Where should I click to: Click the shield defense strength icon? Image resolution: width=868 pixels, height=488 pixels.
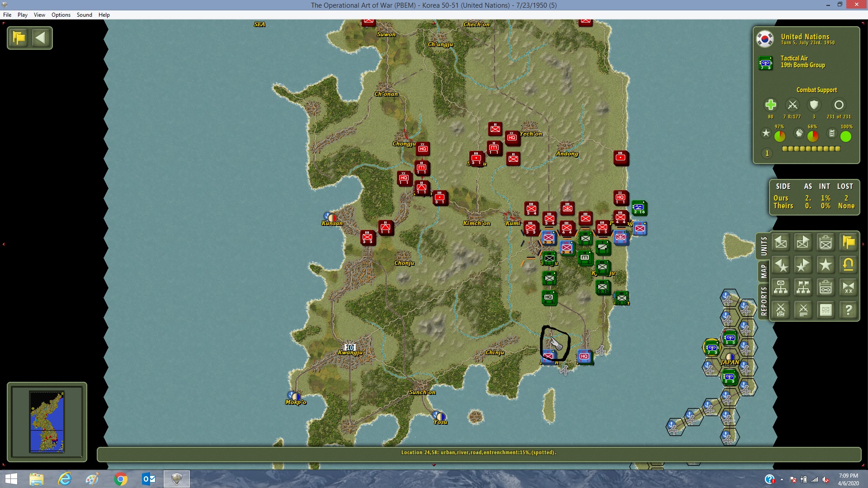click(x=814, y=105)
